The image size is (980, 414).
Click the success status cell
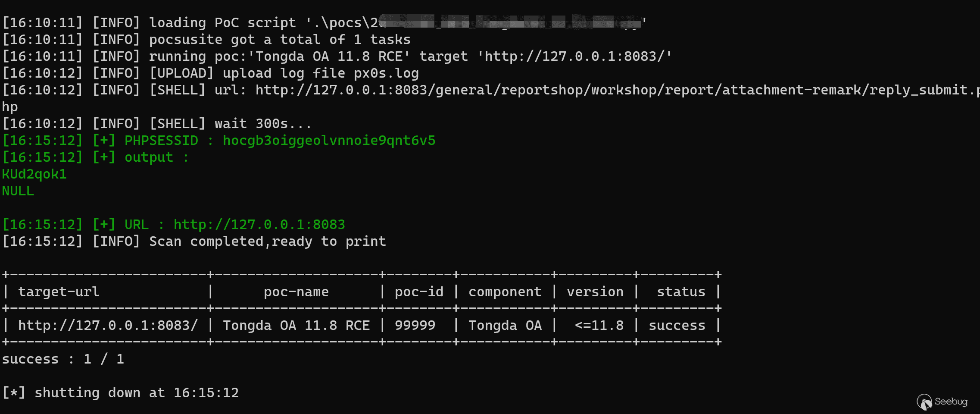point(677,326)
